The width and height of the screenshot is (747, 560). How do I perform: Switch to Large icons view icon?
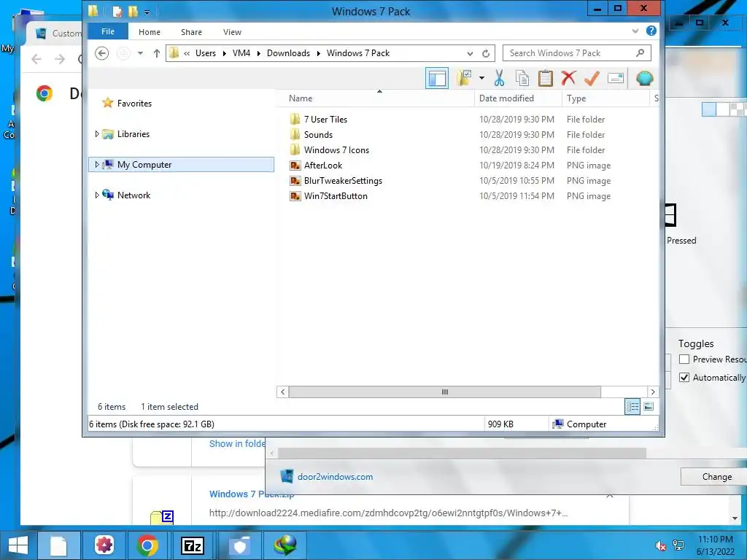(649, 406)
